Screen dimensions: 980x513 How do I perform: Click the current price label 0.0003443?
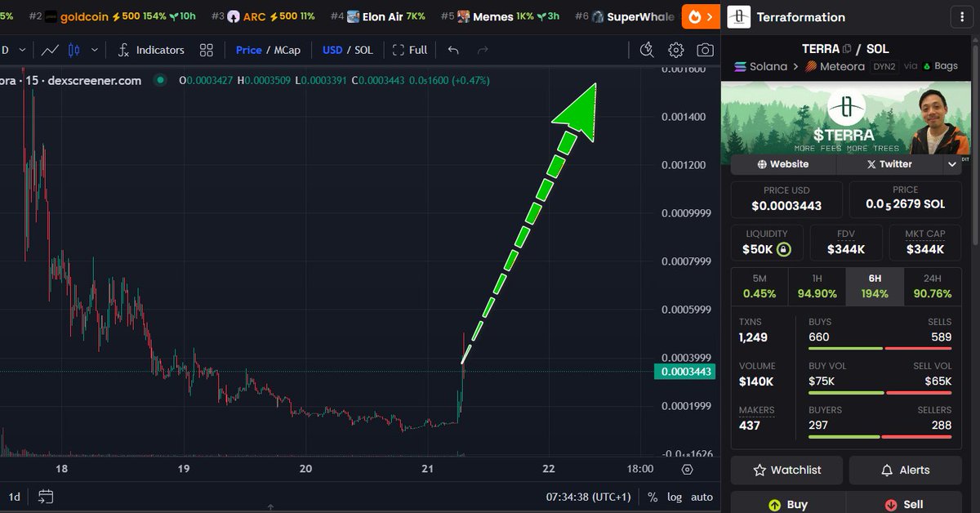[684, 372]
